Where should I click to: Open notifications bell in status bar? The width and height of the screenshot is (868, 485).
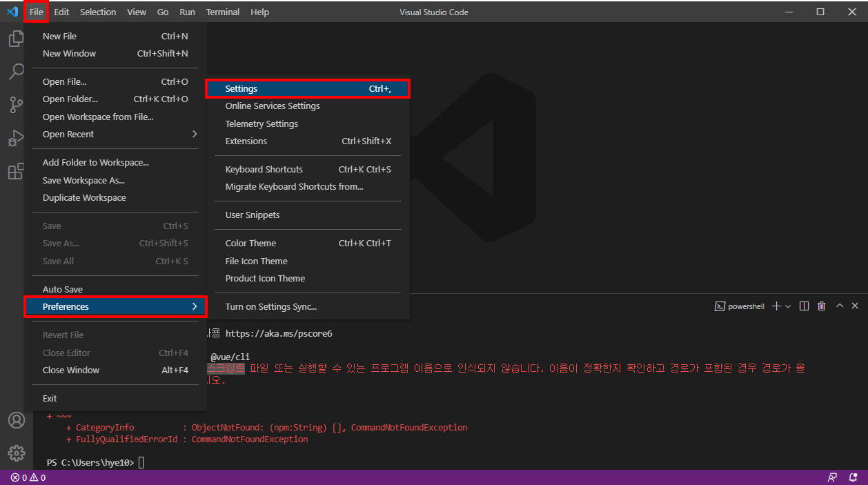[854, 477]
